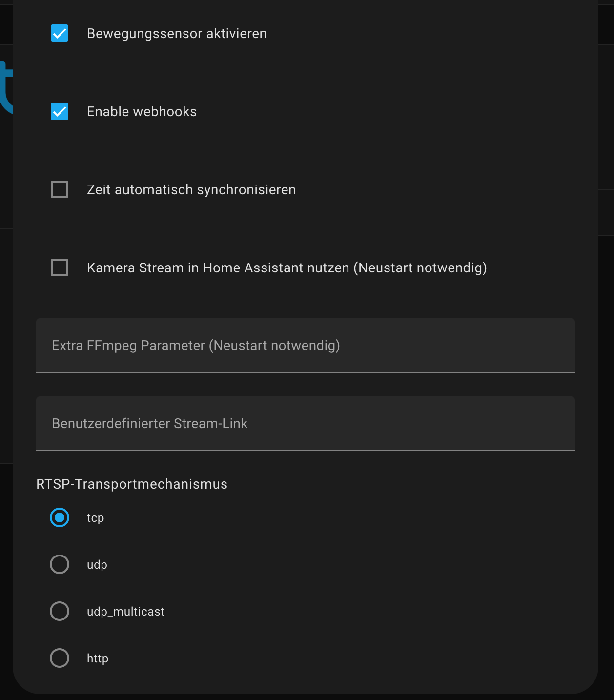Focus the Benutzerdefinierter Stream-Link input field

[x=305, y=424]
